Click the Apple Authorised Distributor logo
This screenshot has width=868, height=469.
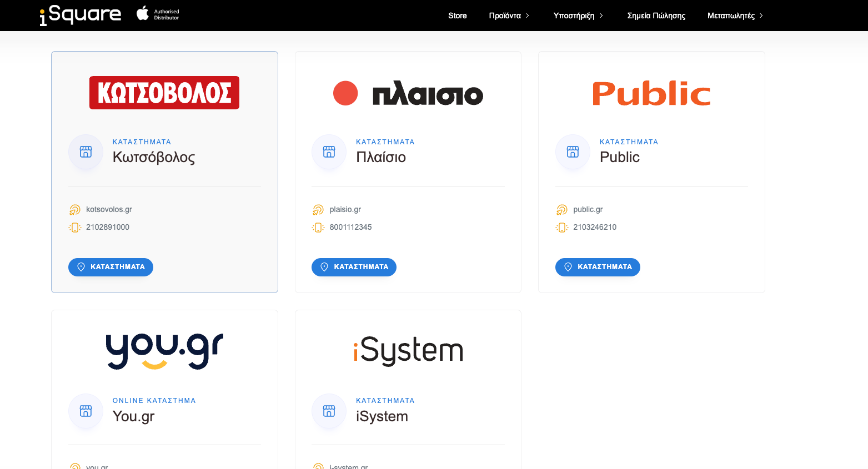pos(158,14)
